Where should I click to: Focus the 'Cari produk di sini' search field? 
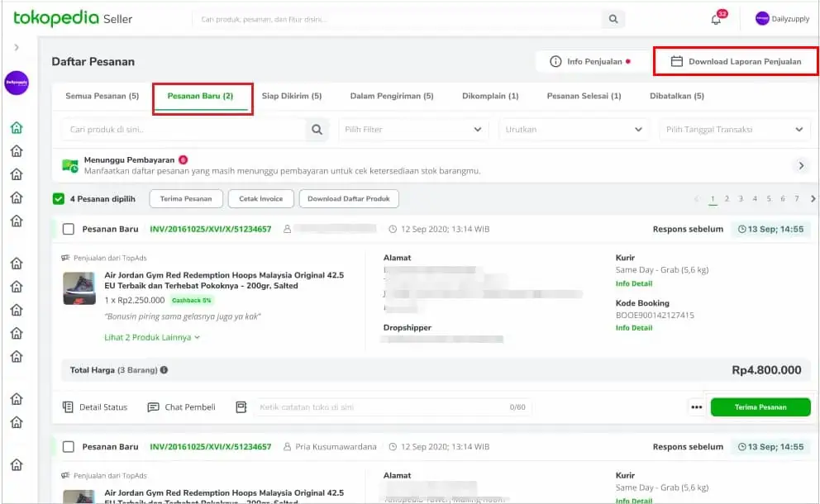click(184, 129)
